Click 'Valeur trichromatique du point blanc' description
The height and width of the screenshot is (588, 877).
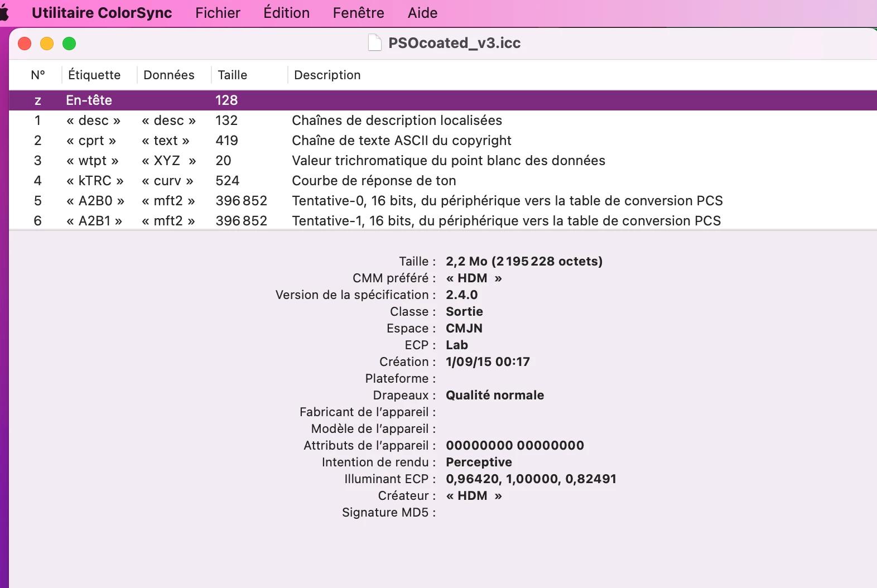click(449, 161)
